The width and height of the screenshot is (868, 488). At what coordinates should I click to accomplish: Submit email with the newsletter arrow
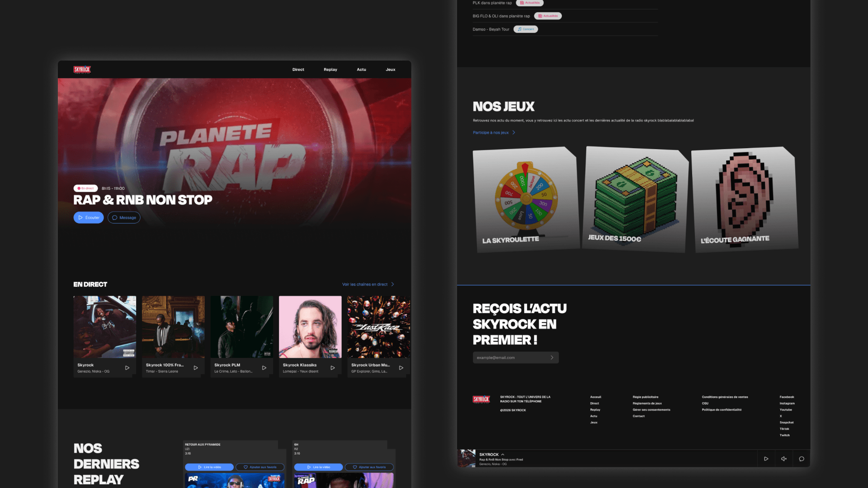coord(552,357)
